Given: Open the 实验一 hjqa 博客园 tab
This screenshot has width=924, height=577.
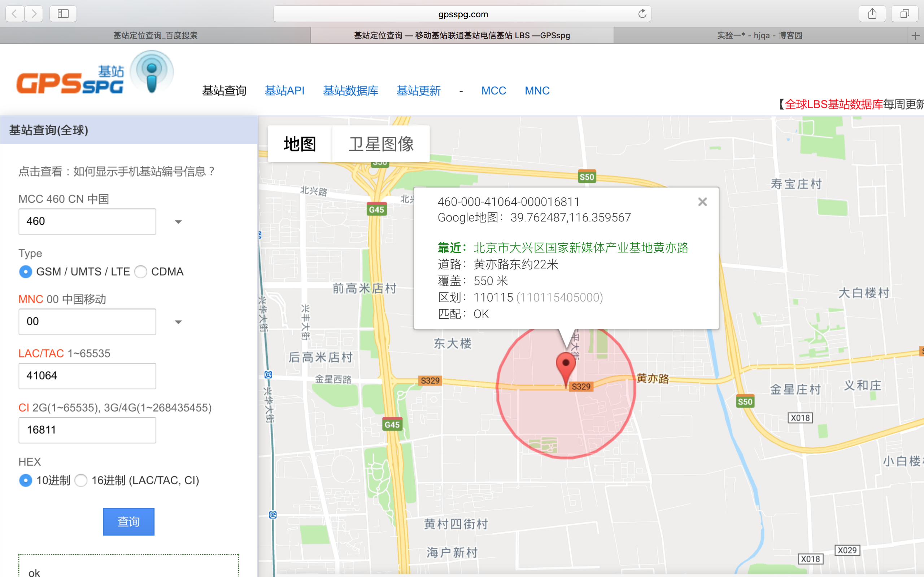Looking at the screenshot, I should point(759,36).
